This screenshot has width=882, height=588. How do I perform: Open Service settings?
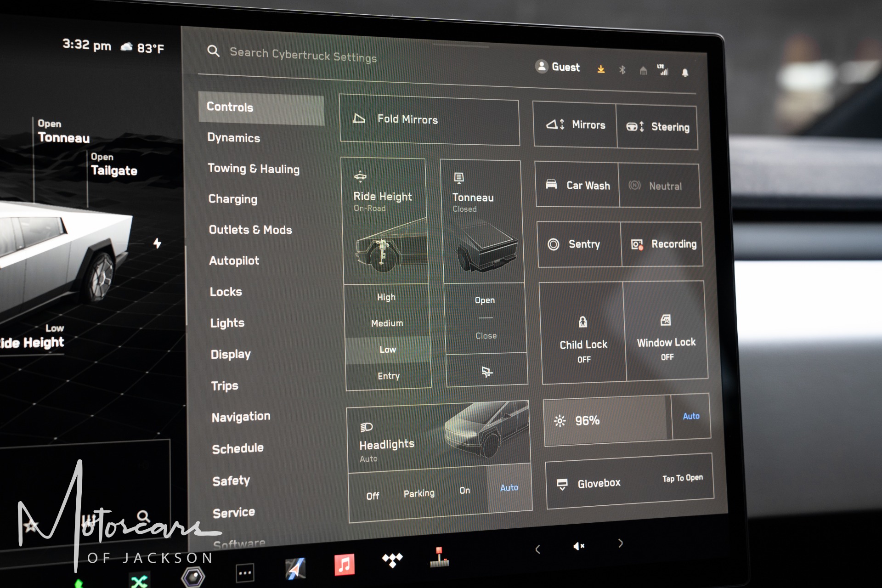(x=233, y=512)
